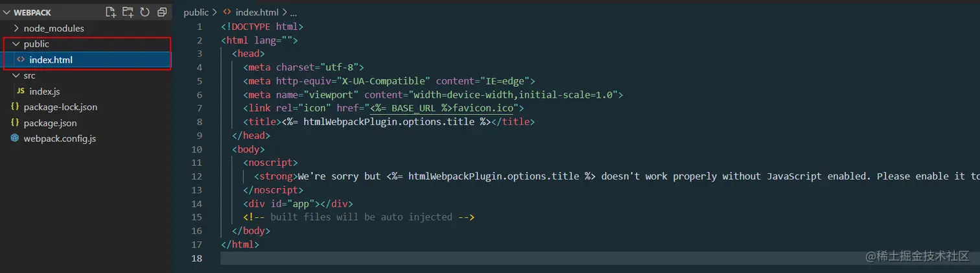Click the JSON braces icon beside package-lock.json
980x273 pixels.
(15, 107)
